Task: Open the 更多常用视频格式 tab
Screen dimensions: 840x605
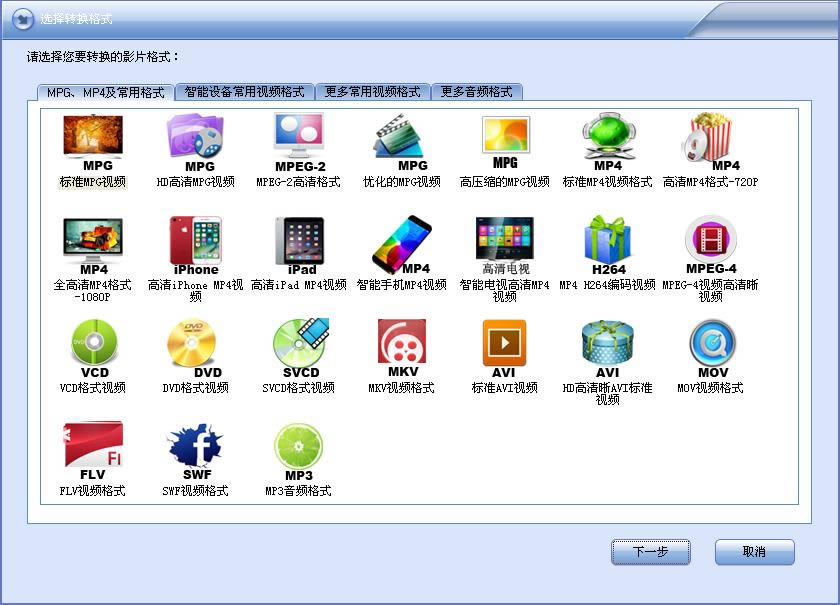Action: (x=372, y=92)
